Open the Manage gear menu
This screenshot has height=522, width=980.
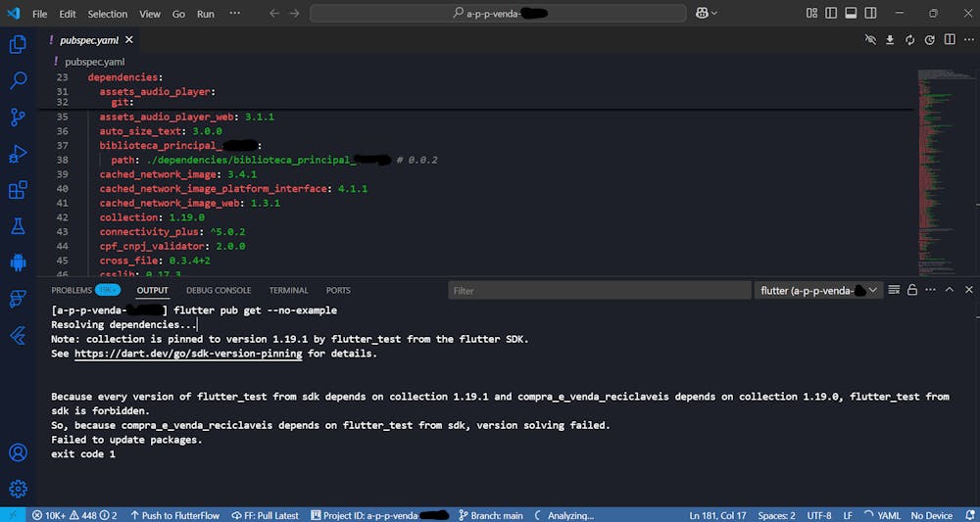click(x=18, y=488)
